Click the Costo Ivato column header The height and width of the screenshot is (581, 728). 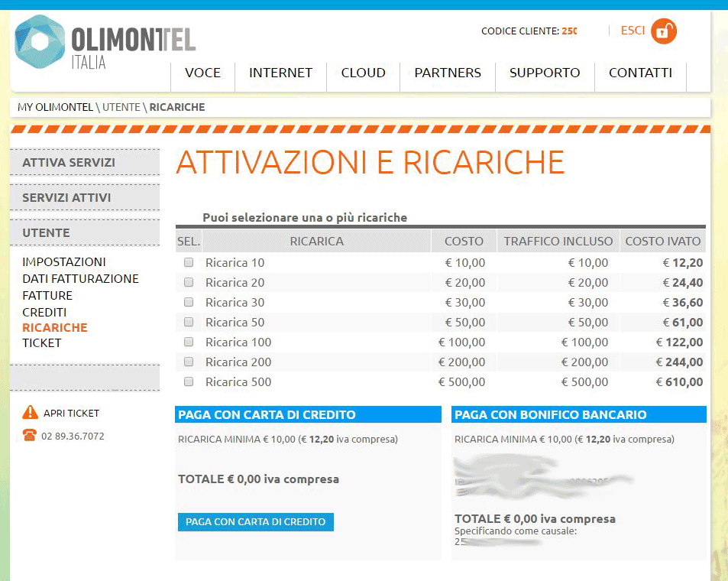click(662, 242)
